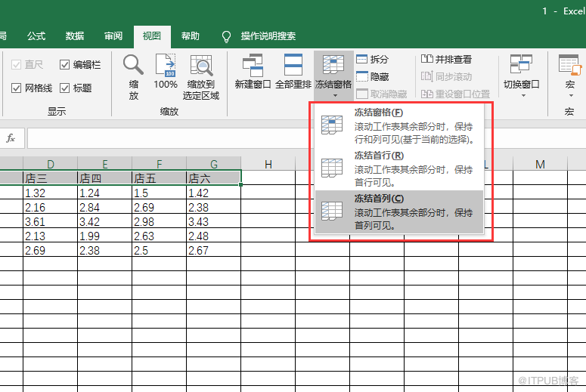Switch to the 数据 (Data) tab
Image resolution: width=586 pixels, height=392 pixels.
[x=75, y=35]
